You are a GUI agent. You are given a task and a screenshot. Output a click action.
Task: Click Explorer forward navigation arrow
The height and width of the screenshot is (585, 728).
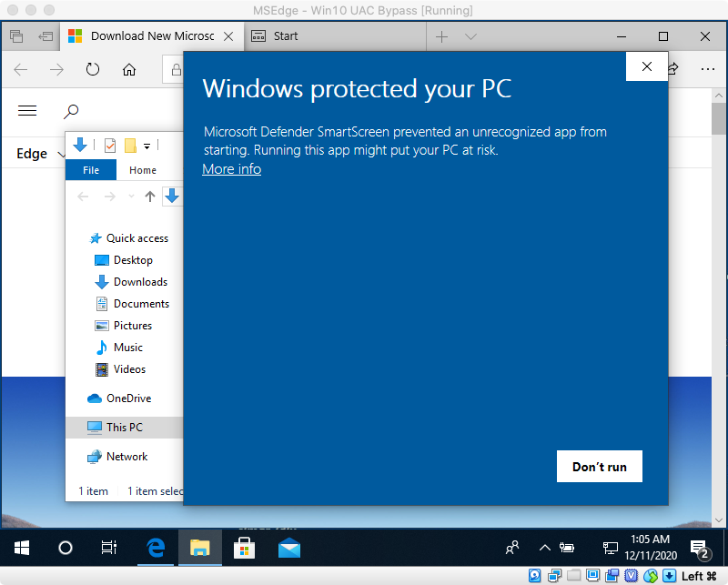tap(110, 197)
